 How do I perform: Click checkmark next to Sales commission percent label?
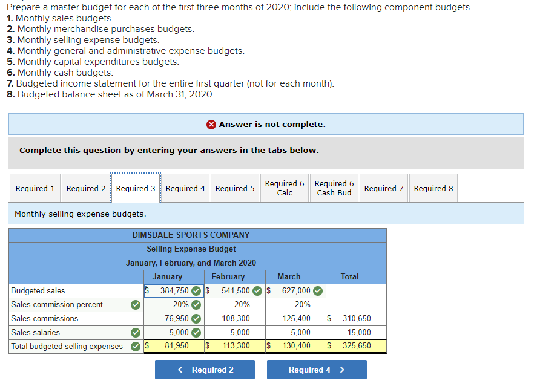pyautogui.click(x=136, y=305)
